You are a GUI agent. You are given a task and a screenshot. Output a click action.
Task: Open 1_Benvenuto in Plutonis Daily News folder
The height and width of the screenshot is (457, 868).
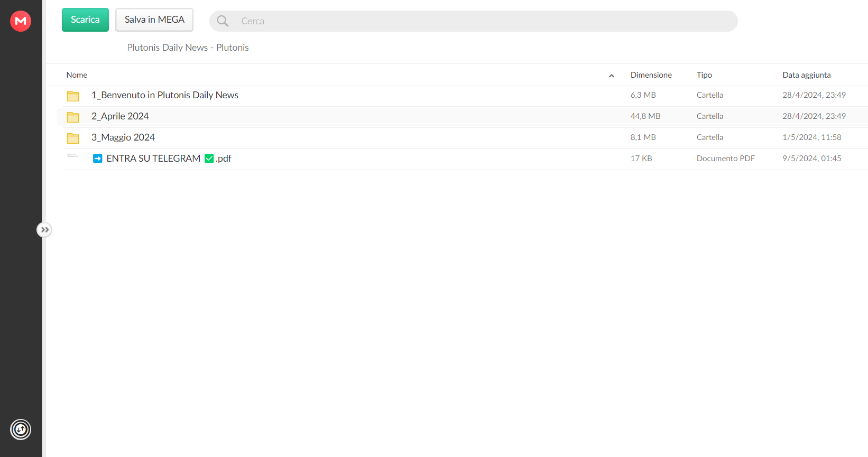(x=164, y=95)
